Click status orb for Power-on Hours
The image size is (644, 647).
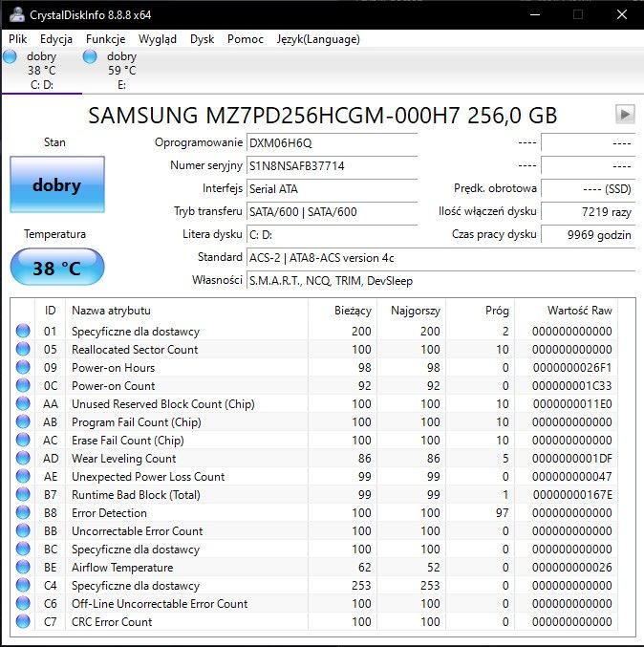23,367
